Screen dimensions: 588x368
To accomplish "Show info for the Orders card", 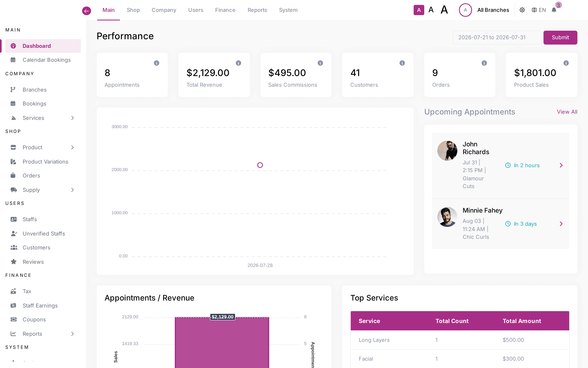I will click(x=484, y=63).
